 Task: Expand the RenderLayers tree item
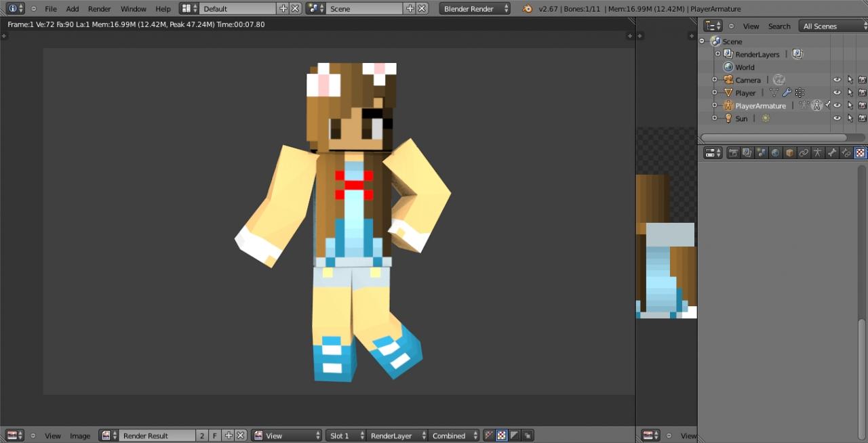tap(717, 54)
